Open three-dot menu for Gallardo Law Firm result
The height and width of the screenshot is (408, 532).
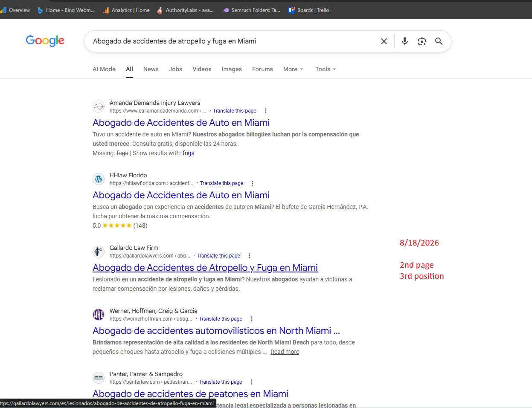(x=250, y=256)
